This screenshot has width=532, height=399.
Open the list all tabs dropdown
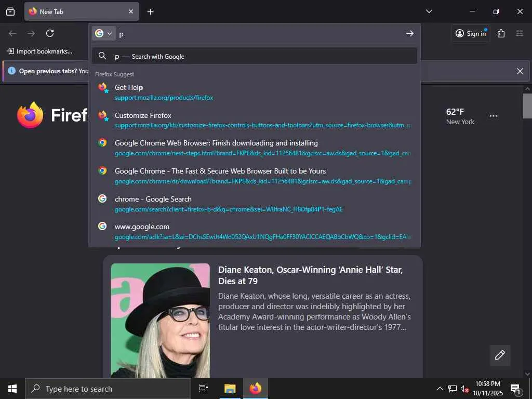(x=429, y=11)
